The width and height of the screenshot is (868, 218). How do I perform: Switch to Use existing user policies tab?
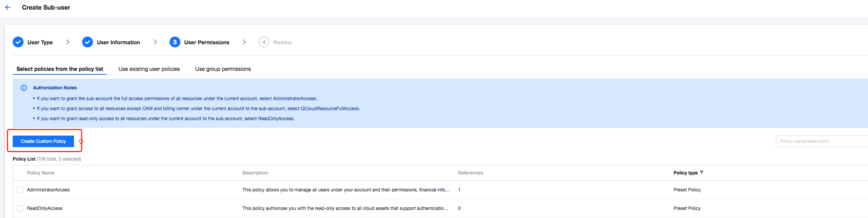149,69
